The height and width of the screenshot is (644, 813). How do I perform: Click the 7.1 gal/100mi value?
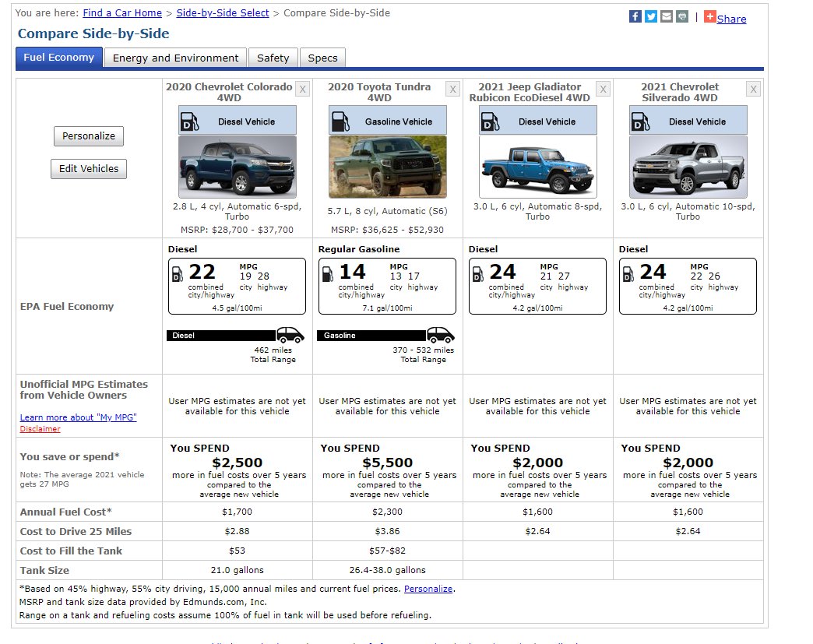point(387,308)
